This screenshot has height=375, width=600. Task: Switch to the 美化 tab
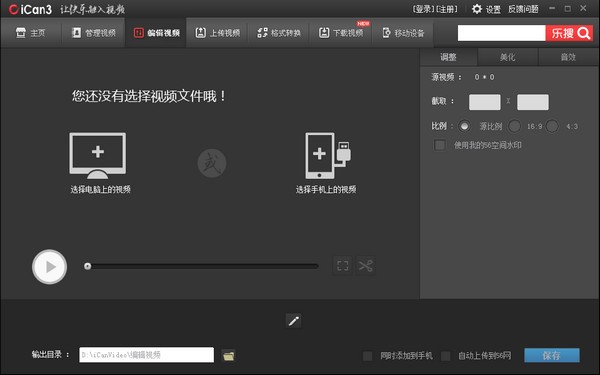pos(508,57)
